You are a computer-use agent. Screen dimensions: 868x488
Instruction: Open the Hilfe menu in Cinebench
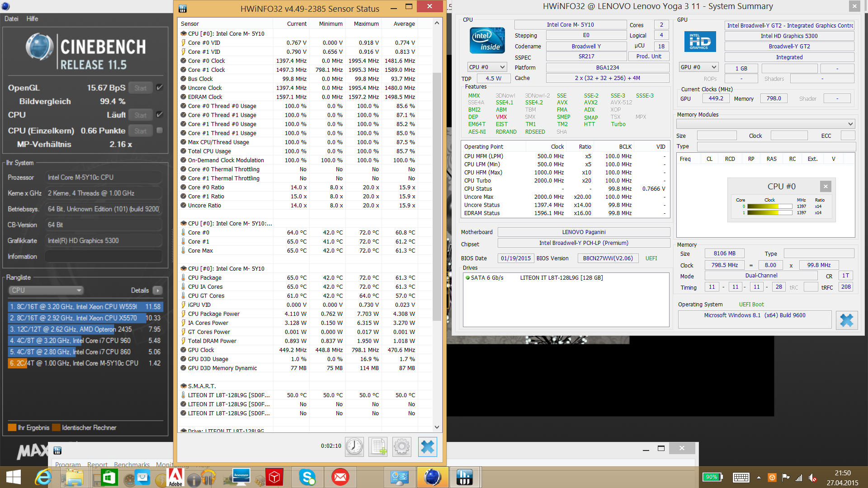click(x=32, y=19)
